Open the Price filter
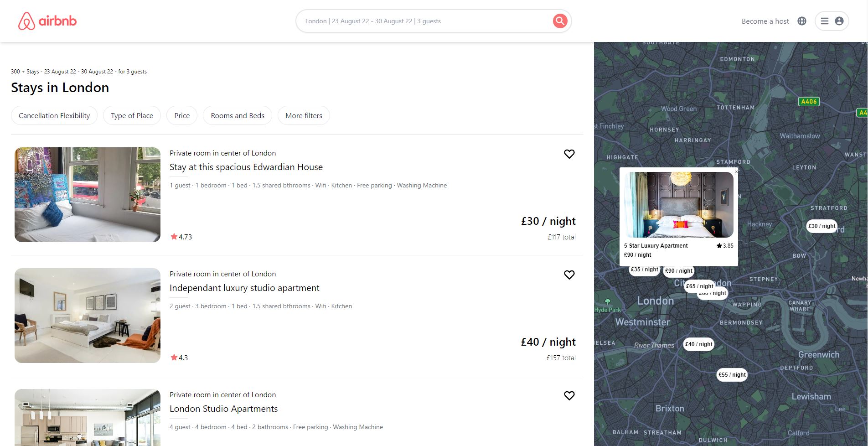Image resolution: width=868 pixels, height=446 pixels. [x=181, y=115]
